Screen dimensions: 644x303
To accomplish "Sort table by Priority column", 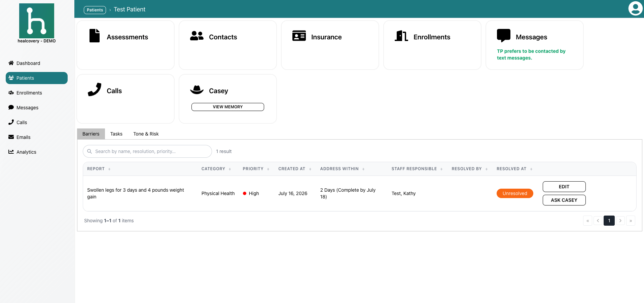I will pyautogui.click(x=256, y=169).
